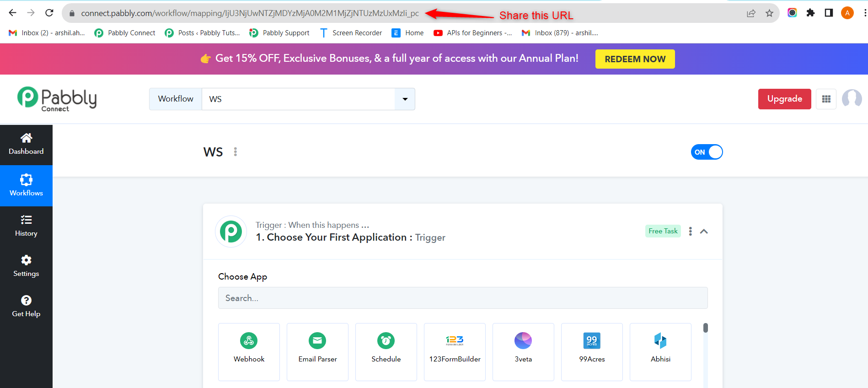Open Settings in the sidebar
Image resolution: width=868 pixels, height=388 pixels.
(26, 267)
